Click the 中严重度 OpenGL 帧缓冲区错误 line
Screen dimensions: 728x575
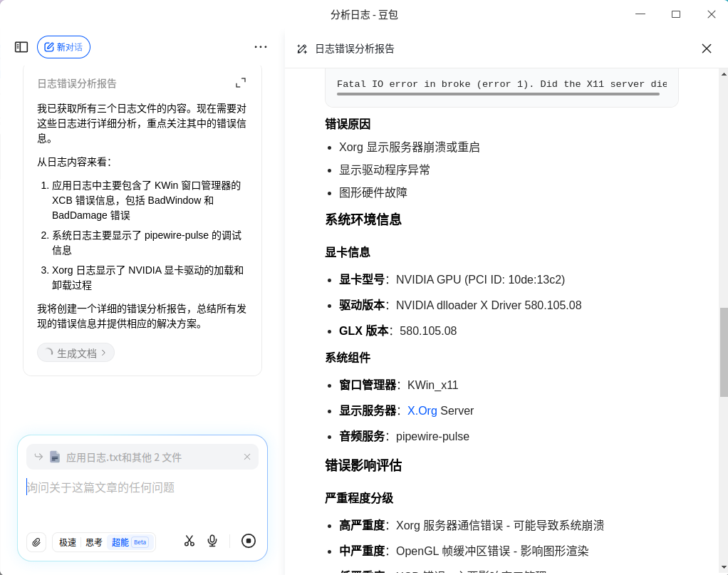464,551
